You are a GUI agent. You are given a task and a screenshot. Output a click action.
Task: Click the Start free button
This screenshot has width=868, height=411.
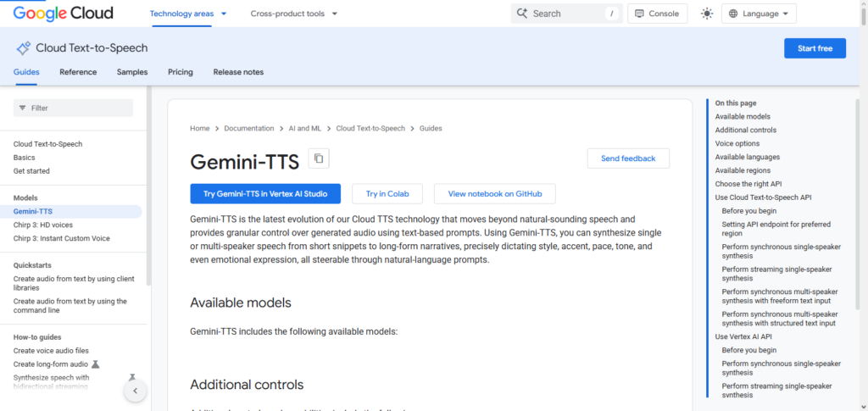pyautogui.click(x=815, y=48)
